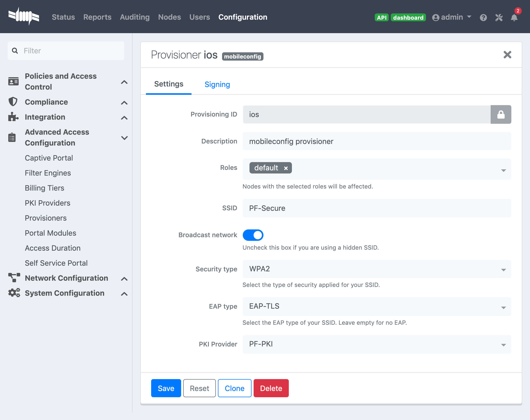Click the help question mark icon
This screenshot has height=420, width=530.
[x=483, y=17]
